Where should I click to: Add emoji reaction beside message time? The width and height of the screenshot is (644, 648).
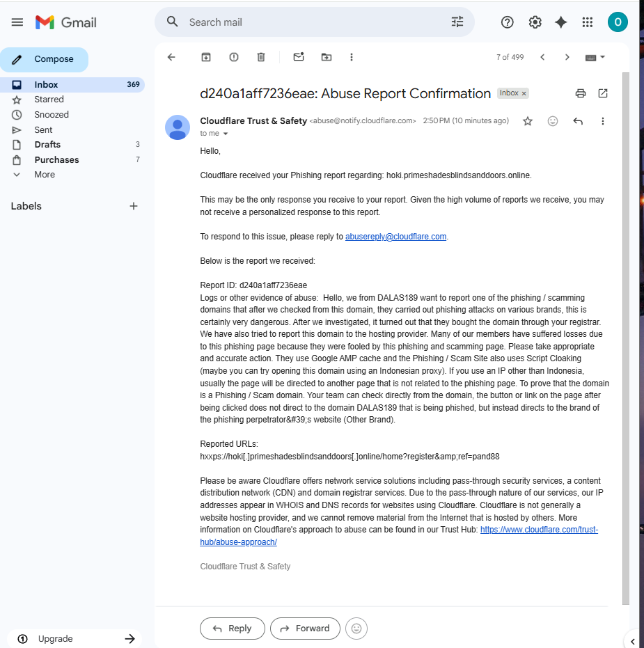tap(553, 121)
